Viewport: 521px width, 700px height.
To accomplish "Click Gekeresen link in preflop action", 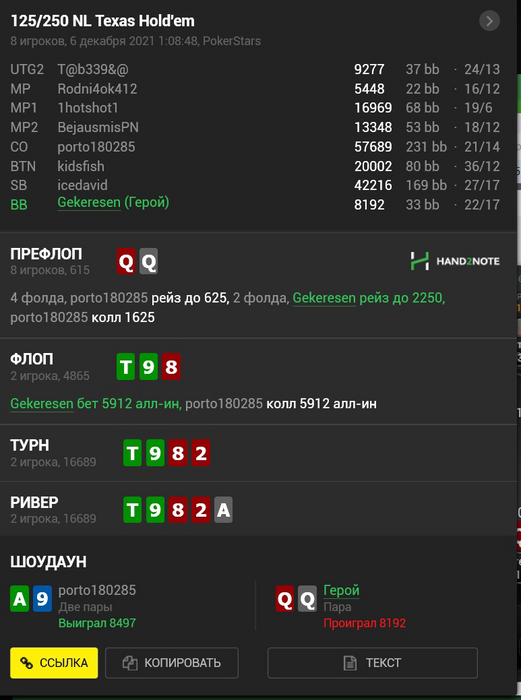I will point(324,298).
